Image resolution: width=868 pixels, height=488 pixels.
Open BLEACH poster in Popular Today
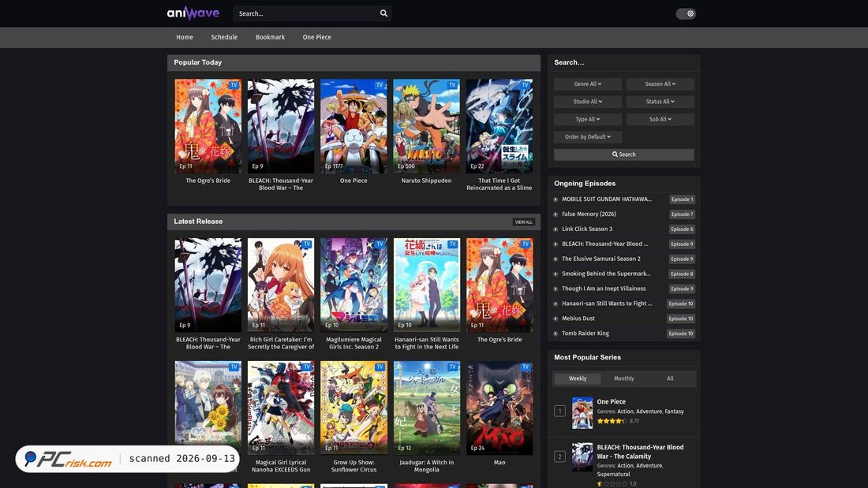[281, 125]
